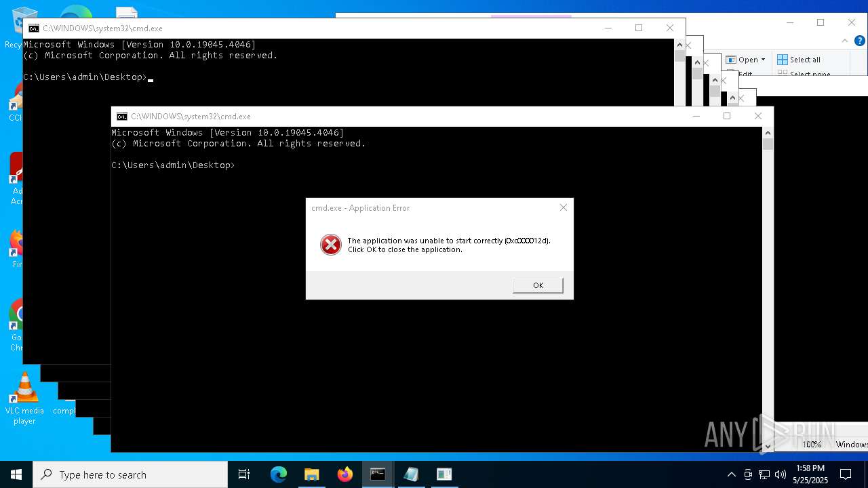Open front cmd window system menu icon
Image resolution: width=868 pixels, height=488 pixels.
(x=122, y=117)
